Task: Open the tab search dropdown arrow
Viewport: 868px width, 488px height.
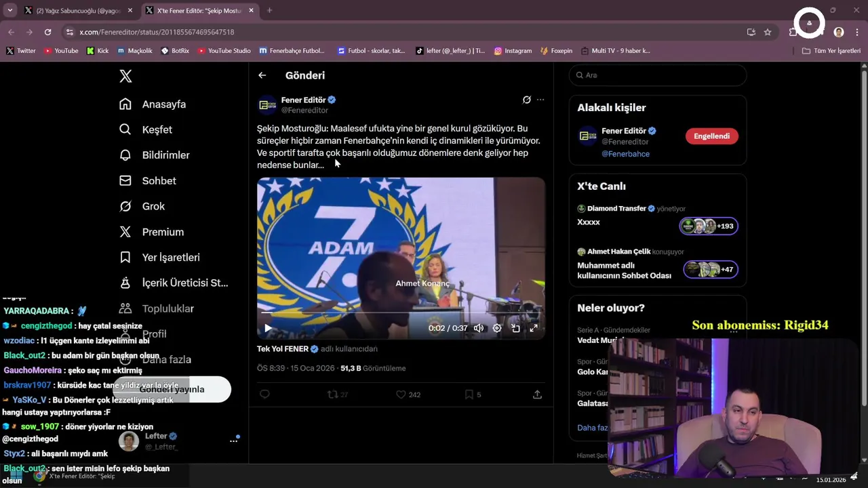Action: click(x=9, y=11)
